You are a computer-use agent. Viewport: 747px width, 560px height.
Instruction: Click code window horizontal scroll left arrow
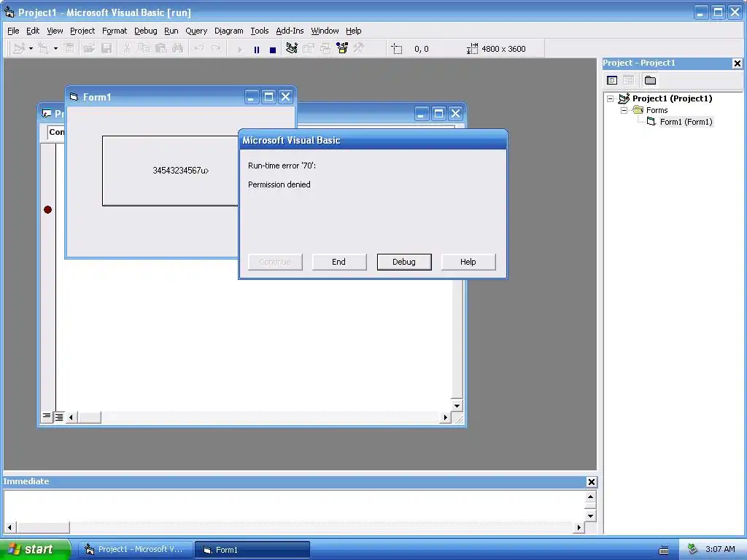(71, 418)
